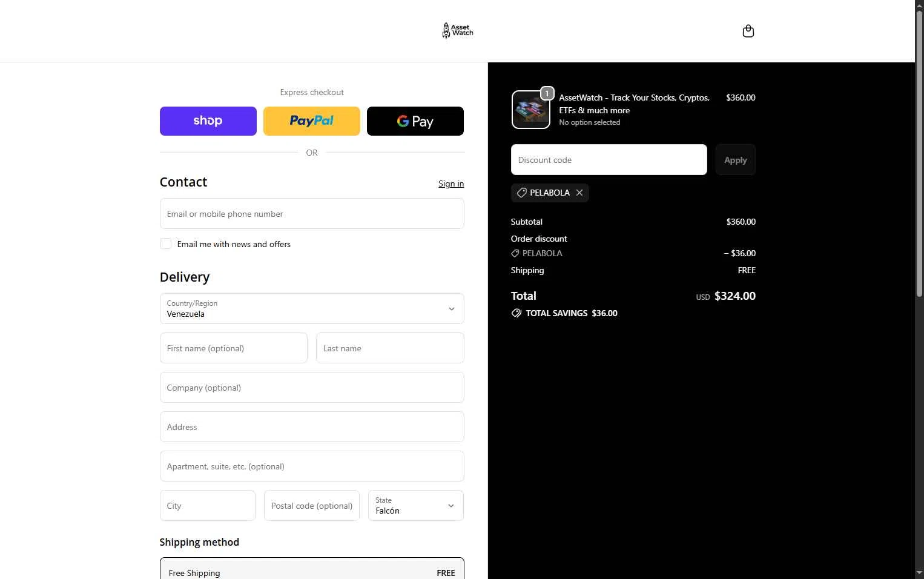Click the product title 'AssetWatch - Track Your Stocks'
The image size is (924, 579).
coord(634,104)
